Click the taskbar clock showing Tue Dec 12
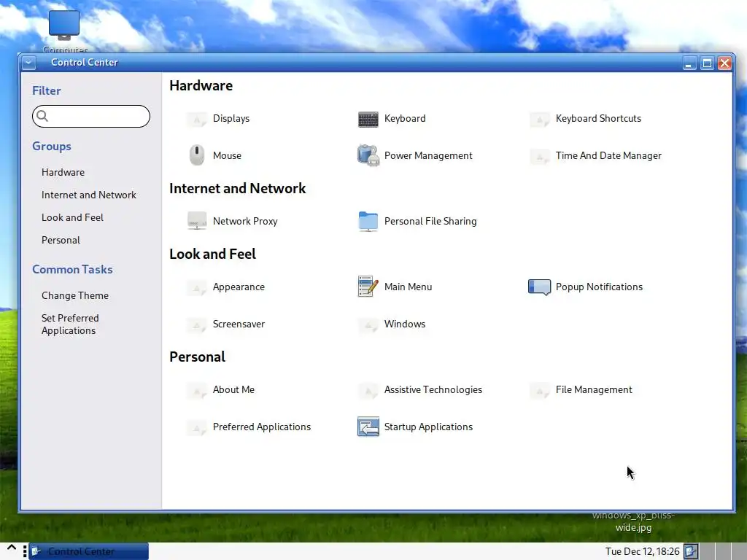Viewport: 747px width, 560px height. click(x=642, y=551)
